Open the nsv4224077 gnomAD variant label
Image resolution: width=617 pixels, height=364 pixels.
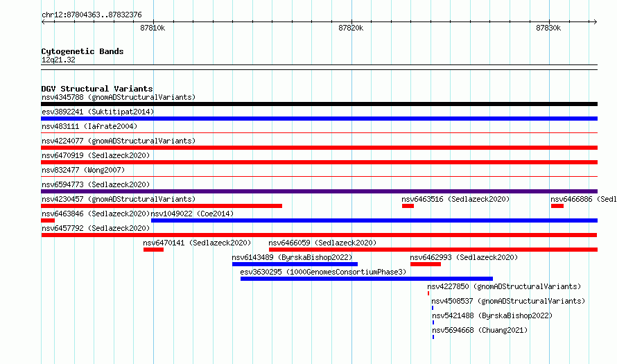pyautogui.click(x=119, y=141)
